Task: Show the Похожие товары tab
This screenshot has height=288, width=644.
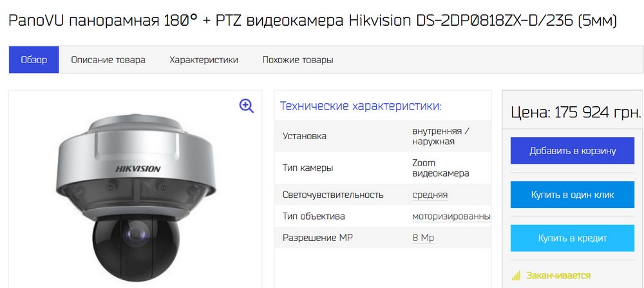Action: (x=298, y=59)
